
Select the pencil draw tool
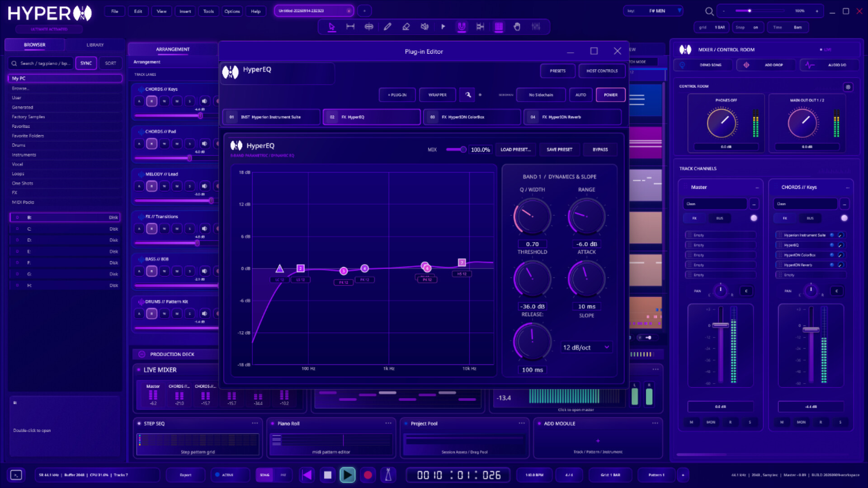pos(387,27)
